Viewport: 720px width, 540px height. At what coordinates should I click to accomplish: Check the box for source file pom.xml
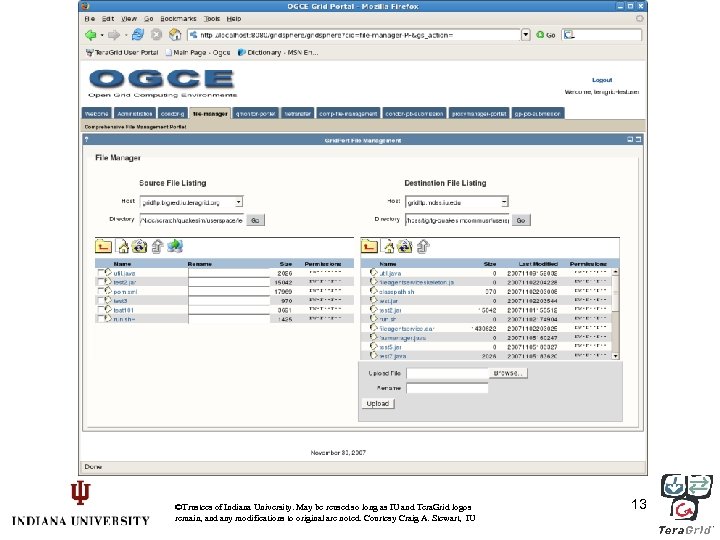click(x=101, y=291)
